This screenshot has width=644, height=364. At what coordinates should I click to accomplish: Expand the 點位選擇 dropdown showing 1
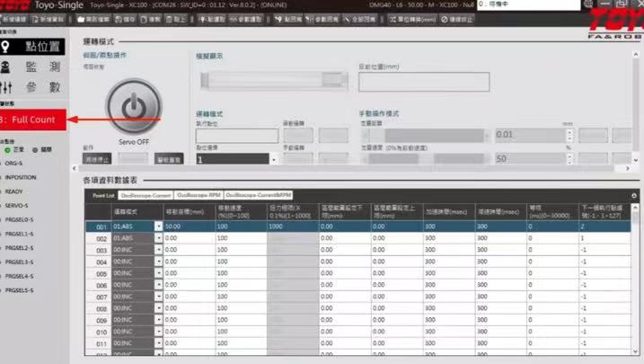coord(271,158)
